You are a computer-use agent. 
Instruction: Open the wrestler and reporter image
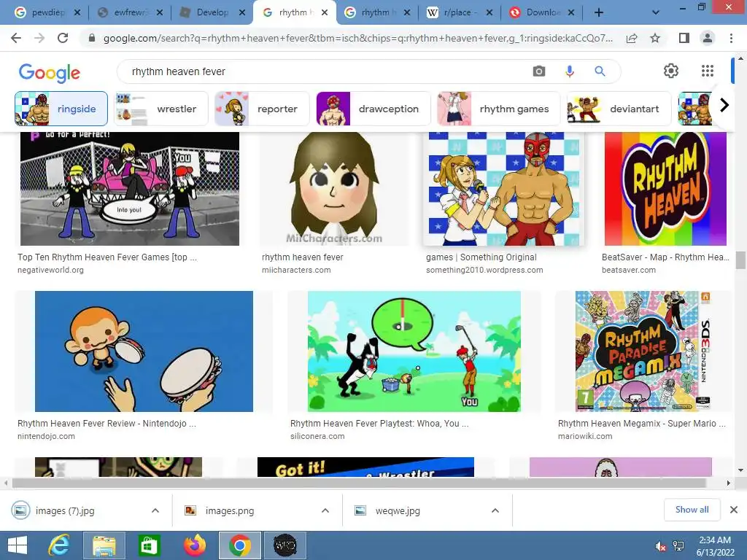503,189
